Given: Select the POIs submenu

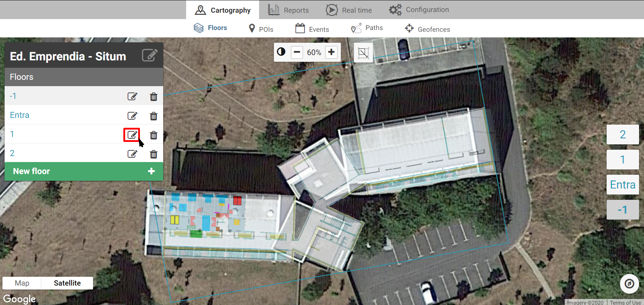Looking at the screenshot, I should click(x=261, y=29).
